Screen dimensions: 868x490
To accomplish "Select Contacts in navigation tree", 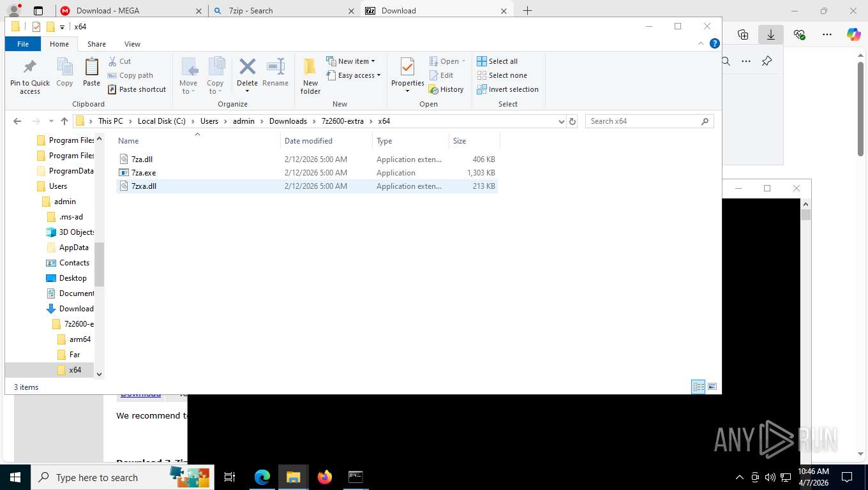I will [74, 263].
